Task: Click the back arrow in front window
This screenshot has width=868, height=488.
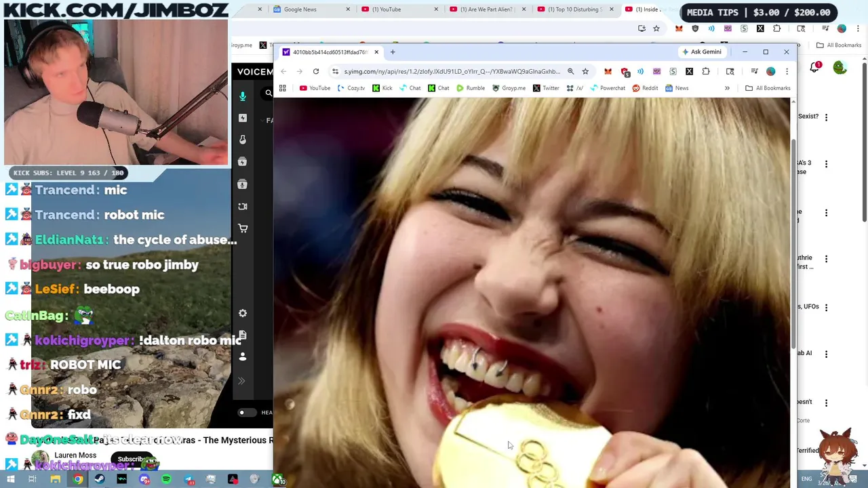Action: 283,71
